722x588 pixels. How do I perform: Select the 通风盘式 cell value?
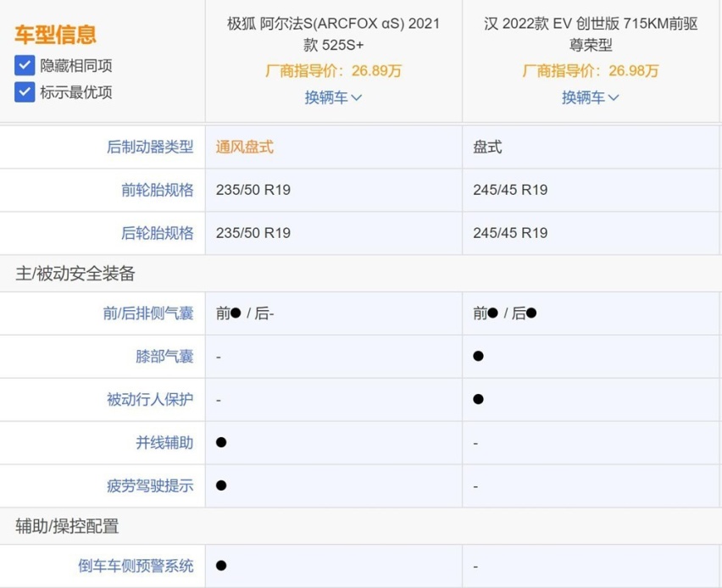pyautogui.click(x=245, y=147)
